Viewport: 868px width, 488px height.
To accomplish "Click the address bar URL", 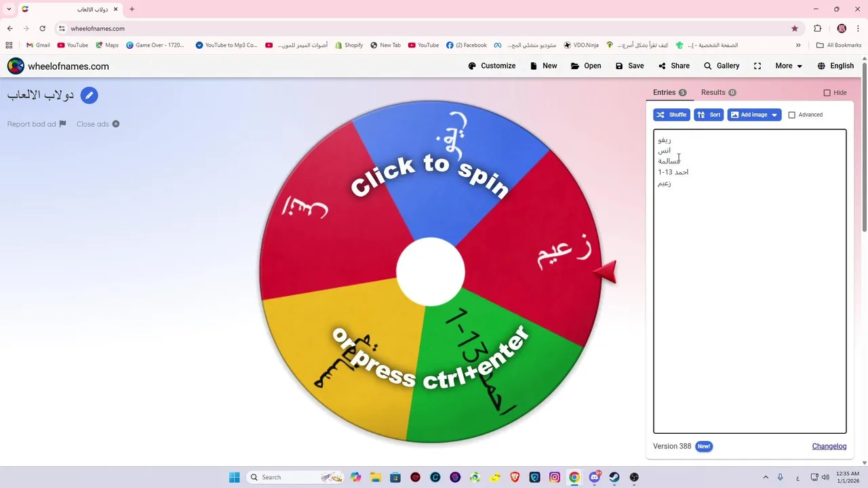I will click(x=98, y=28).
